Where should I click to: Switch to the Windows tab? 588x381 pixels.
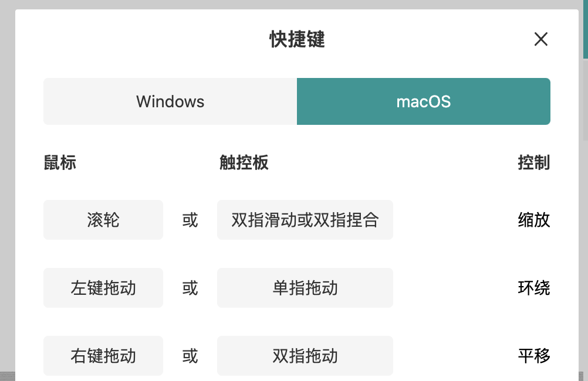(x=170, y=101)
